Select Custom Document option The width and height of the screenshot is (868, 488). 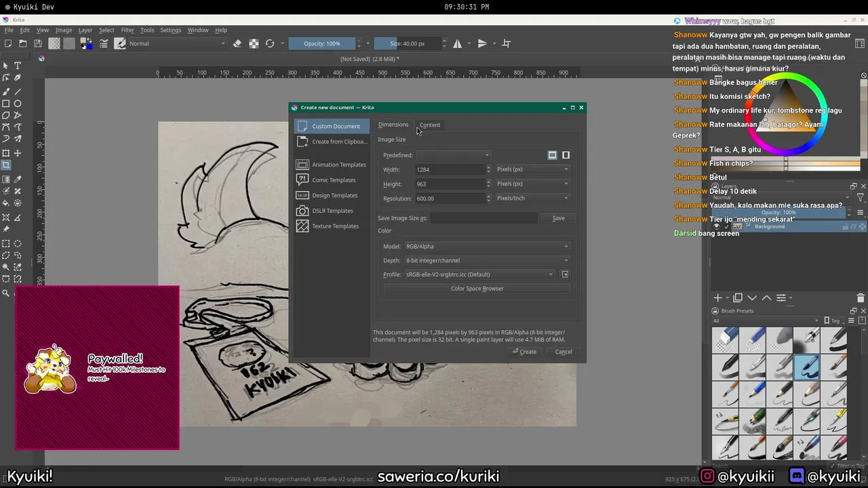(x=332, y=126)
